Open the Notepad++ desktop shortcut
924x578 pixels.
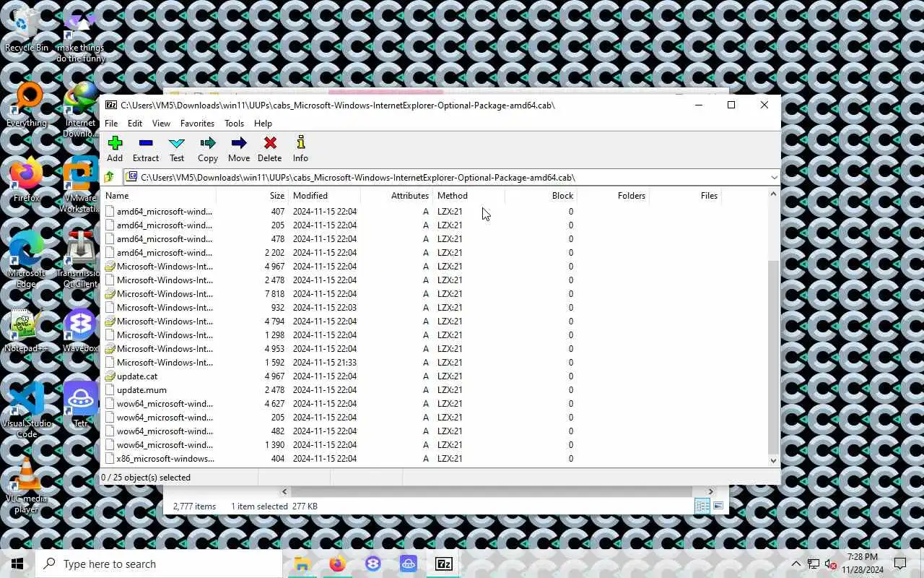27,331
